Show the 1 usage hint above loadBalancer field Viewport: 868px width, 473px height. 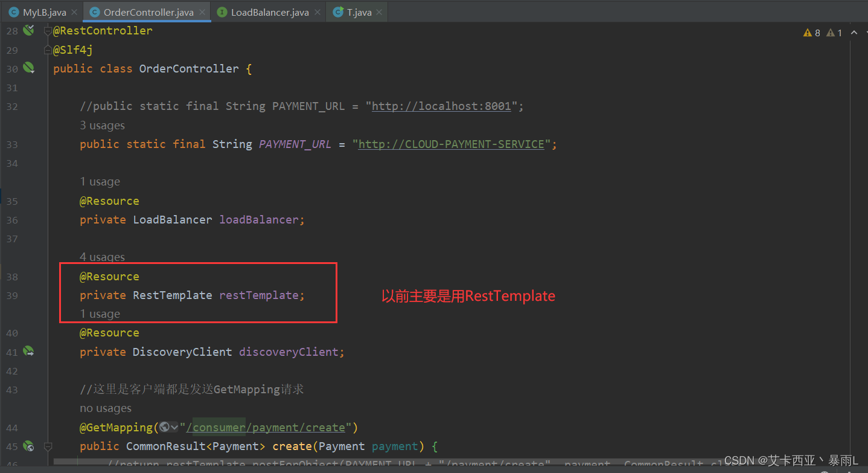point(100,181)
